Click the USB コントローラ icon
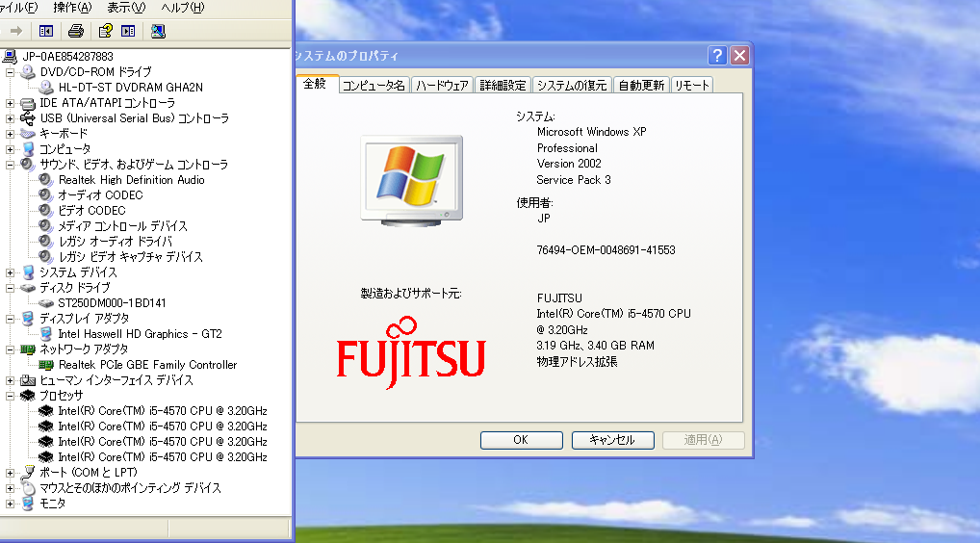980x543 pixels. click(x=28, y=118)
